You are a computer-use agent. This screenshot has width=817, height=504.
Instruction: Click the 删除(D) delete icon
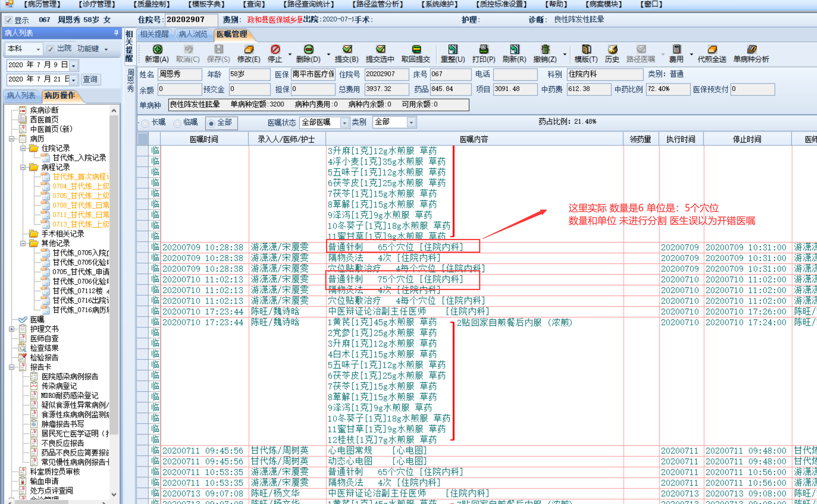point(308,50)
